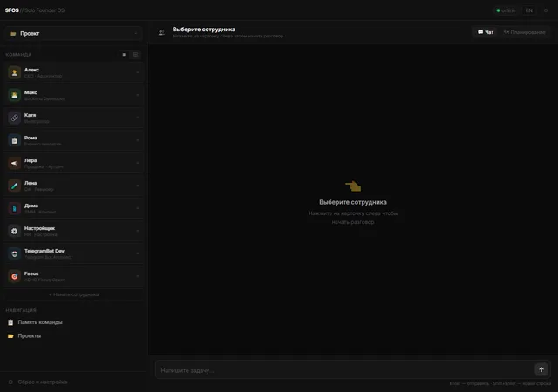Click Рома's clipboard avatar icon

tap(14, 140)
